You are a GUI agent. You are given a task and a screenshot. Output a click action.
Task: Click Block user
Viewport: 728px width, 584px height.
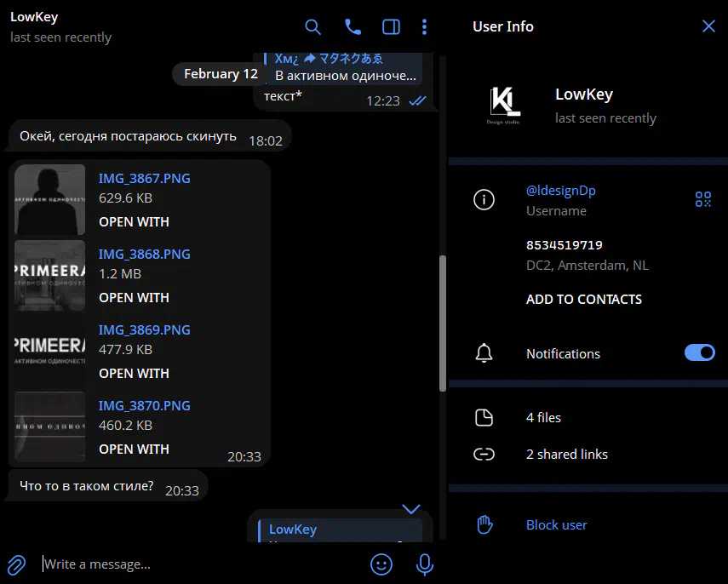click(x=556, y=525)
